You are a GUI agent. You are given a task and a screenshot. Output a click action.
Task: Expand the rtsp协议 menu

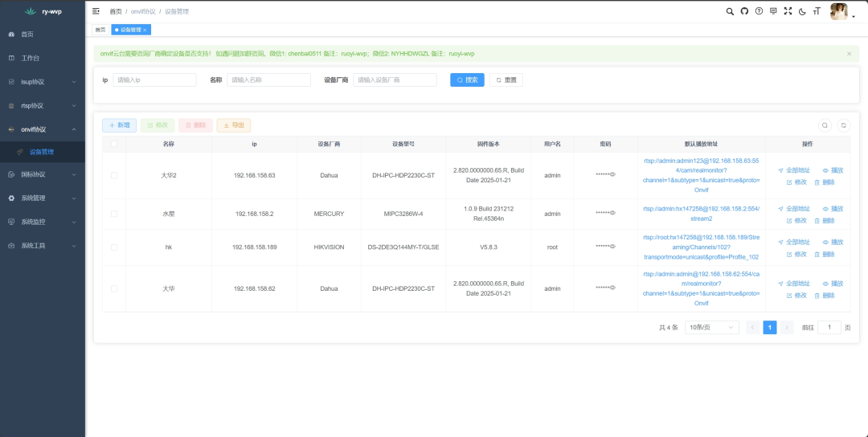pyautogui.click(x=43, y=106)
